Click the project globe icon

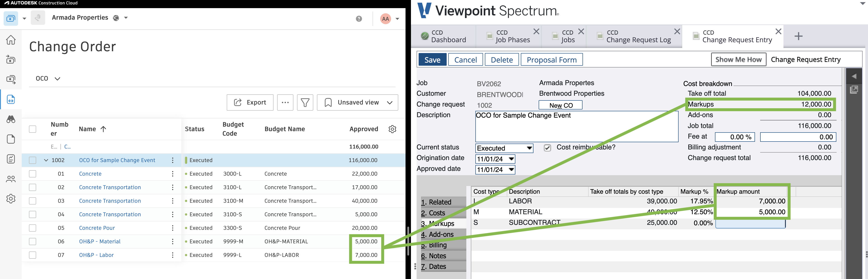tap(116, 18)
